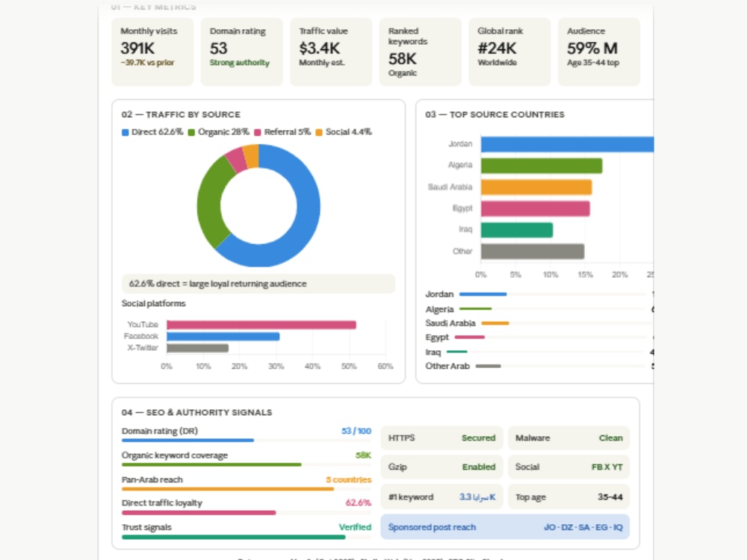Select the Global rank #24K card

(x=509, y=52)
